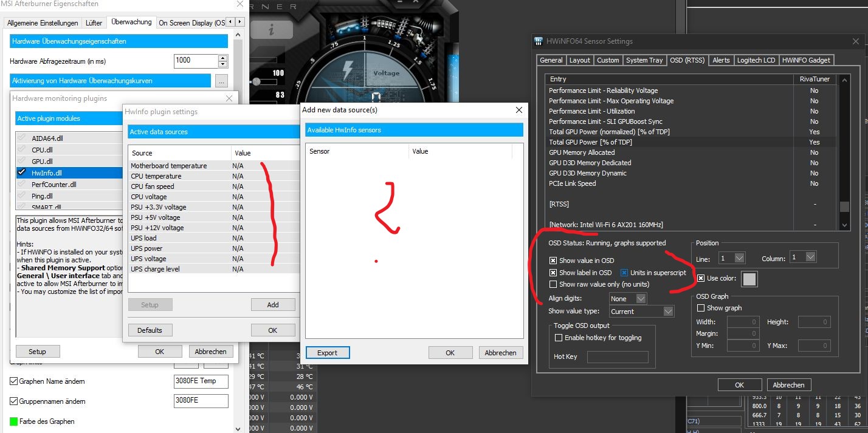Click Abbrechen in Add new data source
The width and height of the screenshot is (868, 433).
point(501,353)
